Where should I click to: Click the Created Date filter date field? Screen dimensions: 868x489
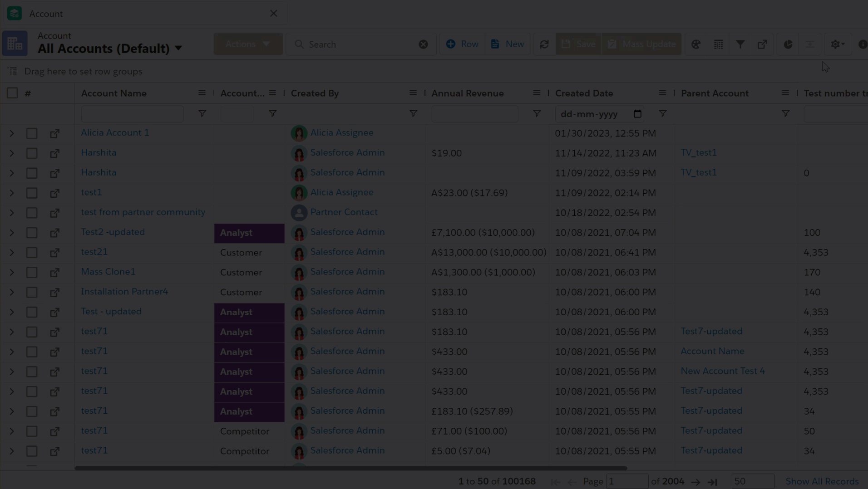coord(594,114)
